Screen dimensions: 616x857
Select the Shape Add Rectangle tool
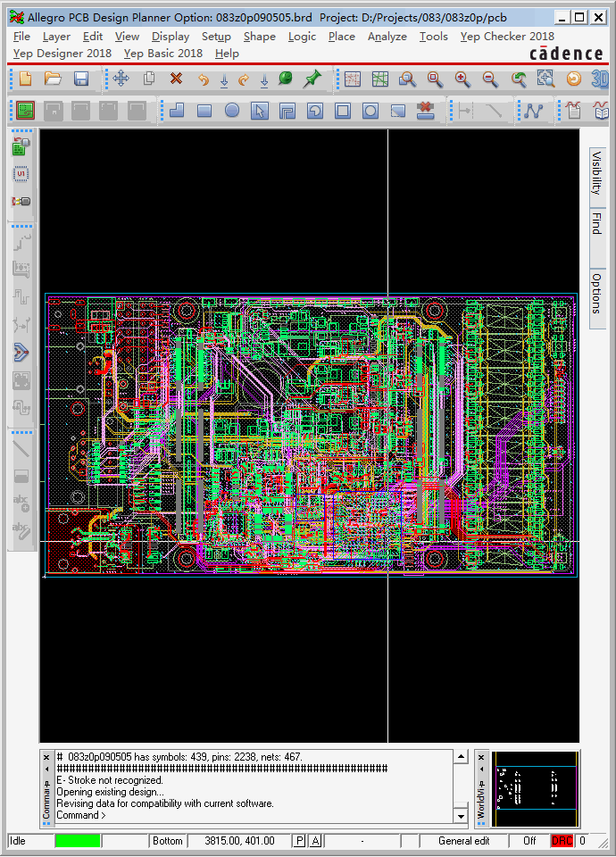(204, 112)
